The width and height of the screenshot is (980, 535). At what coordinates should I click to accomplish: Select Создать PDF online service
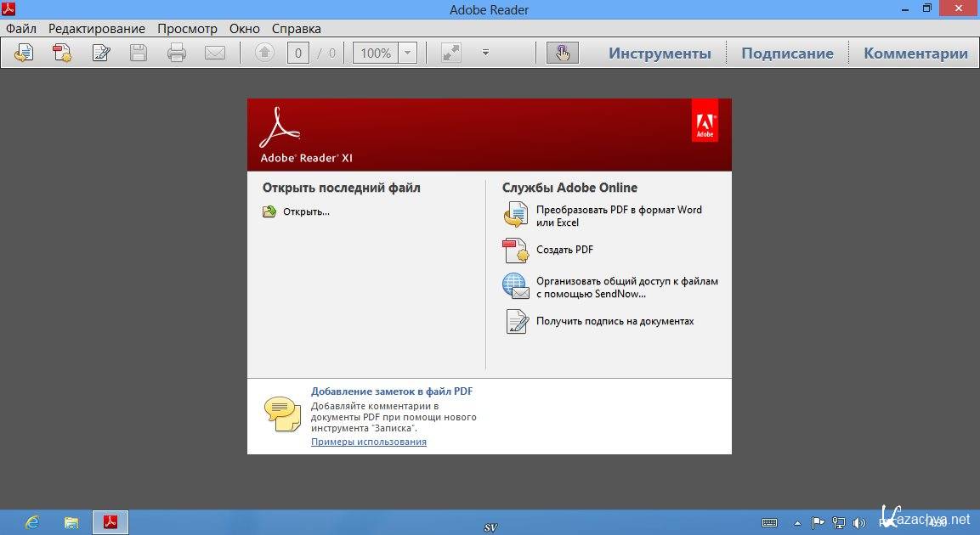coord(564,250)
